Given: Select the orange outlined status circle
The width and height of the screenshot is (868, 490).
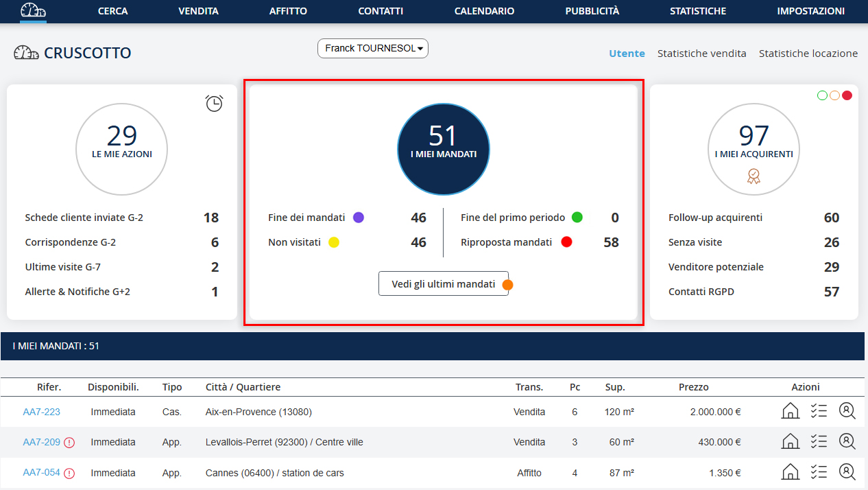Looking at the screenshot, I should pos(834,95).
